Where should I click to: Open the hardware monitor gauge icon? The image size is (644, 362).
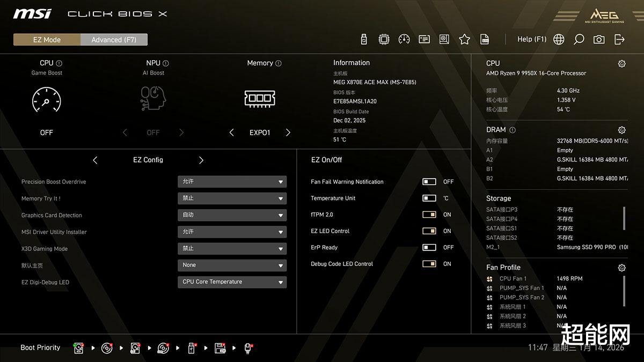[404, 39]
